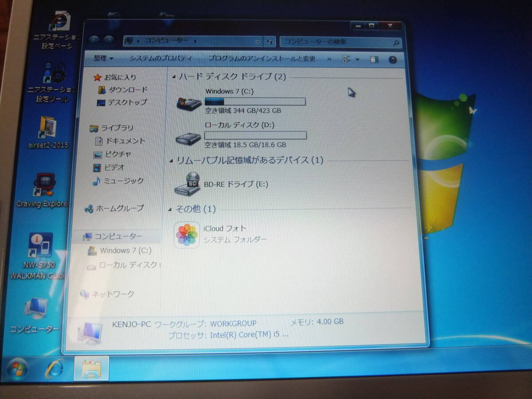Open the ドキュメント library
The height and width of the screenshot is (399, 532).
click(x=126, y=141)
